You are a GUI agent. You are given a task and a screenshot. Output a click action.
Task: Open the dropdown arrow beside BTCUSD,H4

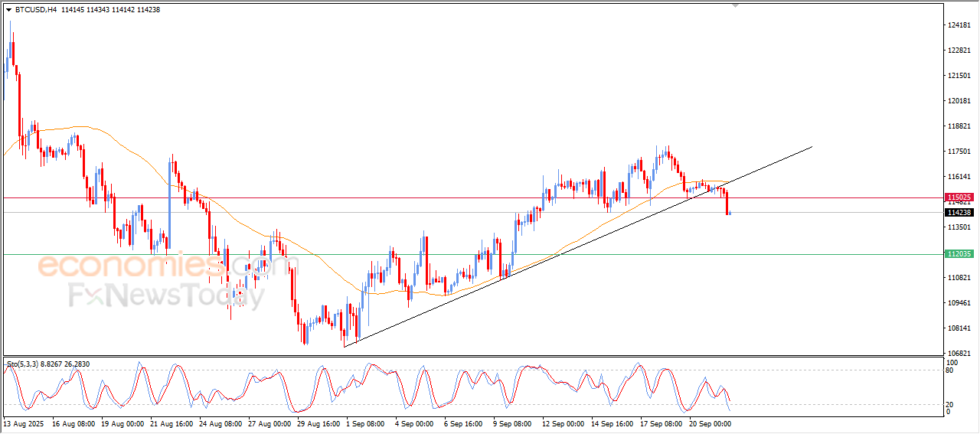pyautogui.click(x=8, y=10)
